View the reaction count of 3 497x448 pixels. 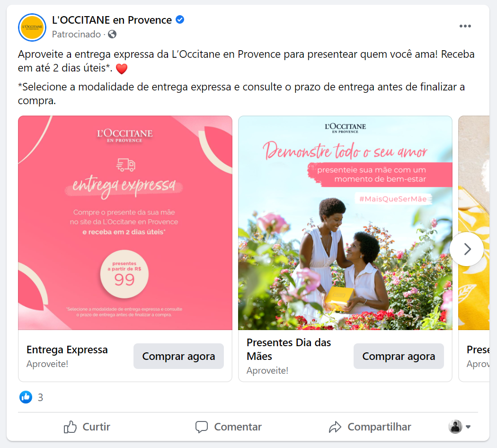(x=40, y=397)
